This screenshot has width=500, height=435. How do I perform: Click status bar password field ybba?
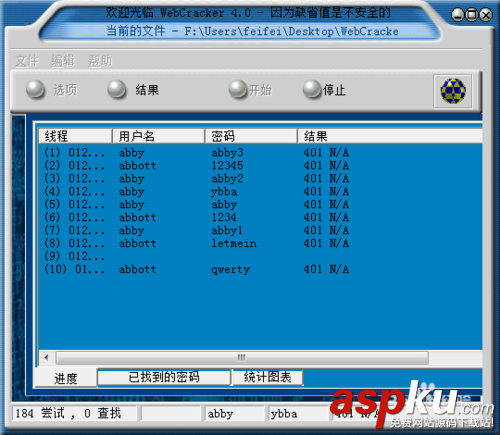pos(298,414)
